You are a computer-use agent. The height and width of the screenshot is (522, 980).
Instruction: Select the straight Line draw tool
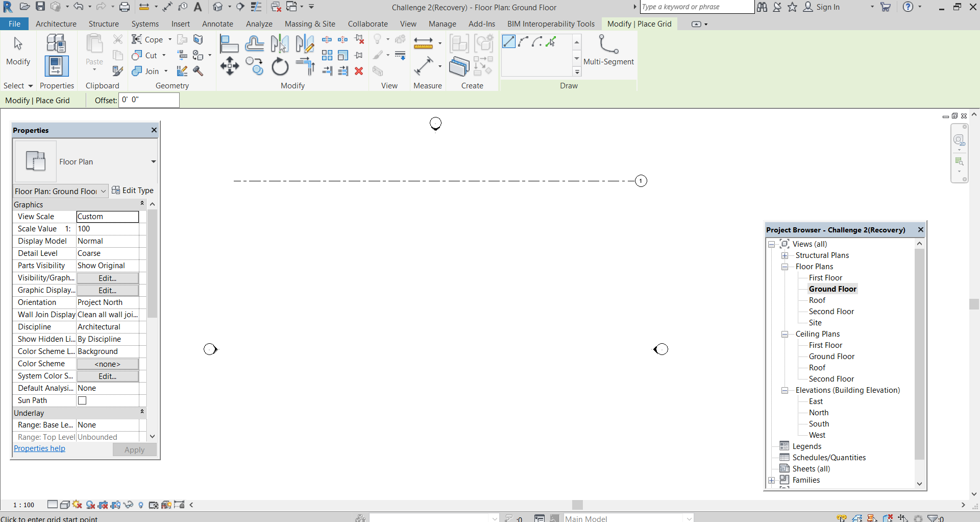[508, 42]
